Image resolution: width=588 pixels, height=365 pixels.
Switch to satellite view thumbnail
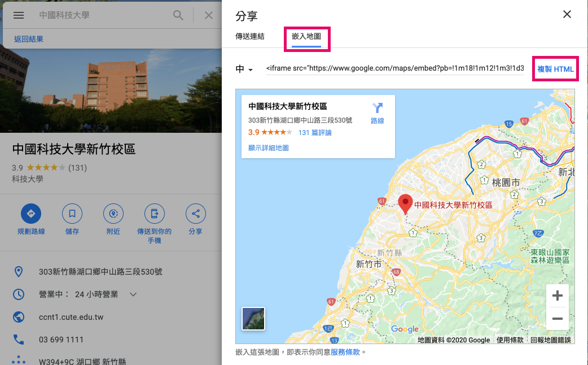[x=253, y=319]
